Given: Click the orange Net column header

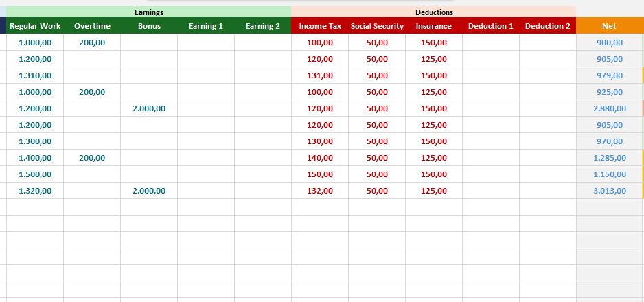Looking at the screenshot, I should pos(609,26).
